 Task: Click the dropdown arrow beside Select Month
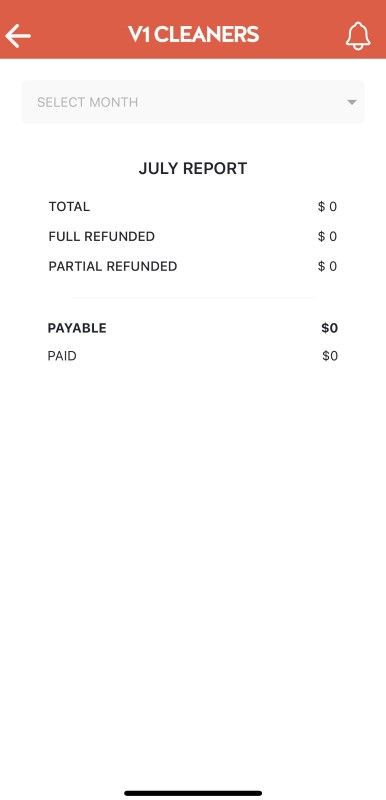[x=351, y=102]
